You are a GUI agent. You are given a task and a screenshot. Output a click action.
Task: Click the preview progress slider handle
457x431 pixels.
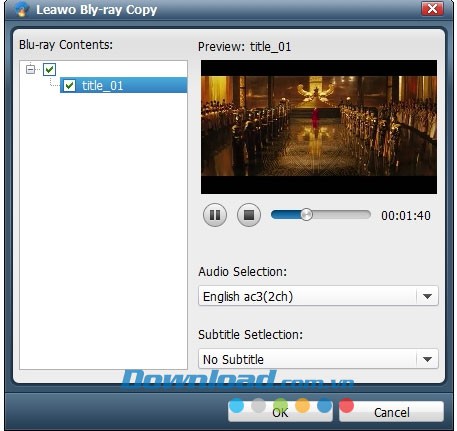tap(306, 215)
